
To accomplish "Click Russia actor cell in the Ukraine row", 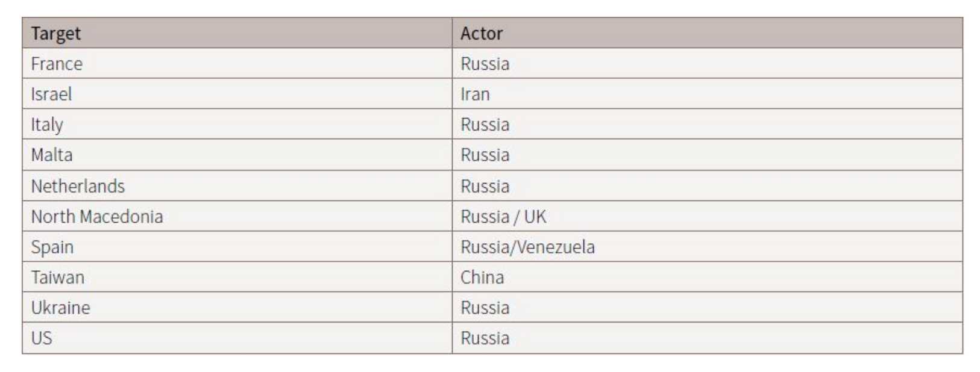I will tap(485, 308).
